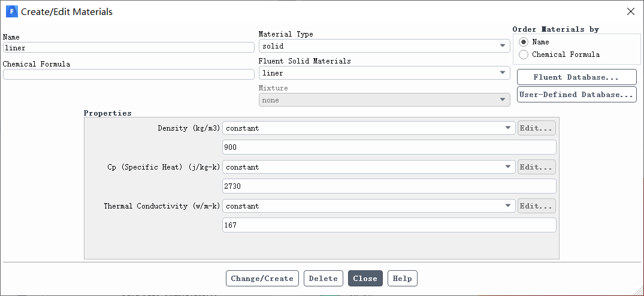Open Help for materials dialog
Image resolution: width=644 pixels, height=296 pixels.
[x=403, y=279]
